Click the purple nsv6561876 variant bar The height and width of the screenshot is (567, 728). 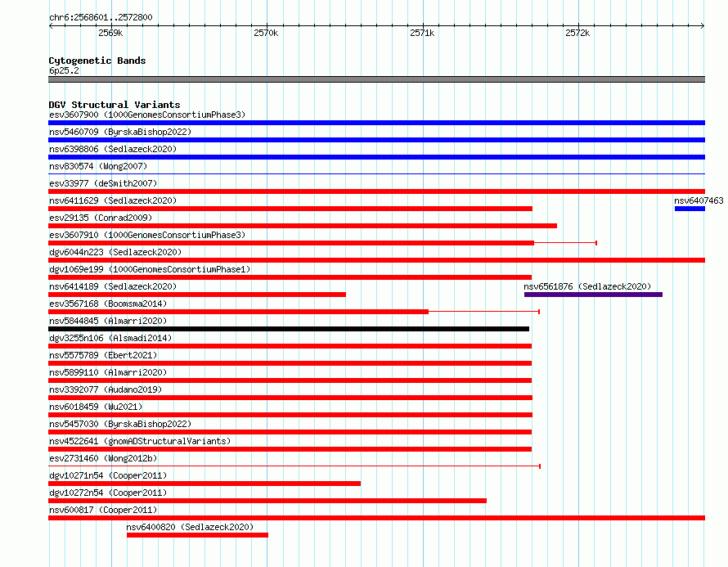point(593,295)
